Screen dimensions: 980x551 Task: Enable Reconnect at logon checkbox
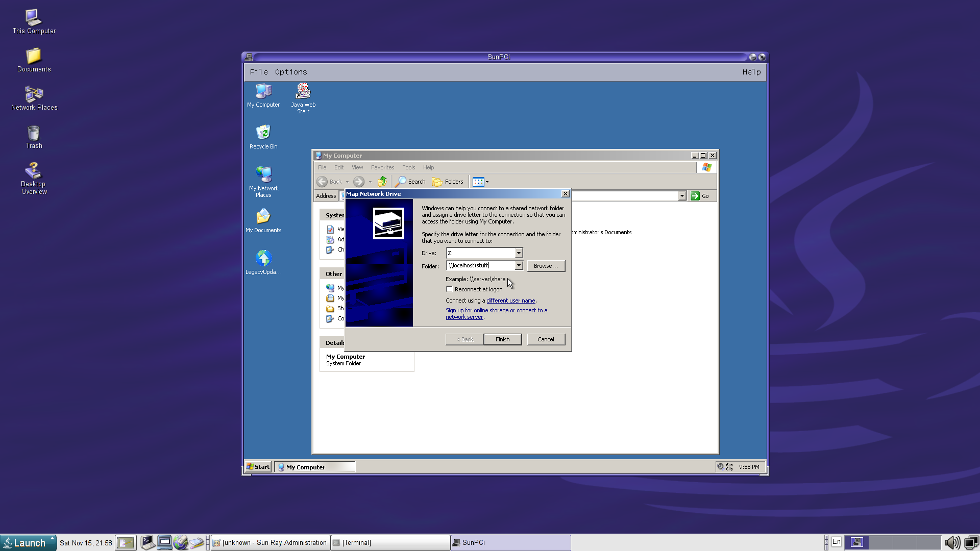pyautogui.click(x=450, y=289)
